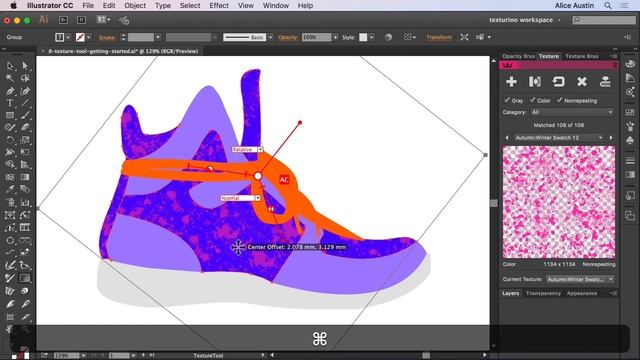Click the flip texture icon in Texture panel
The width and height of the screenshot is (640, 360).
[535, 82]
